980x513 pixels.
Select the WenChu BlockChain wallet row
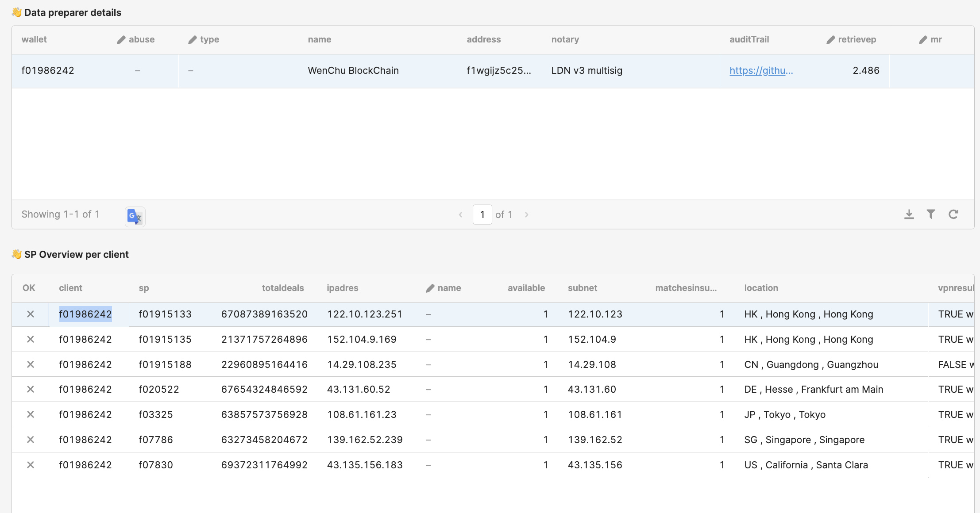click(353, 71)
